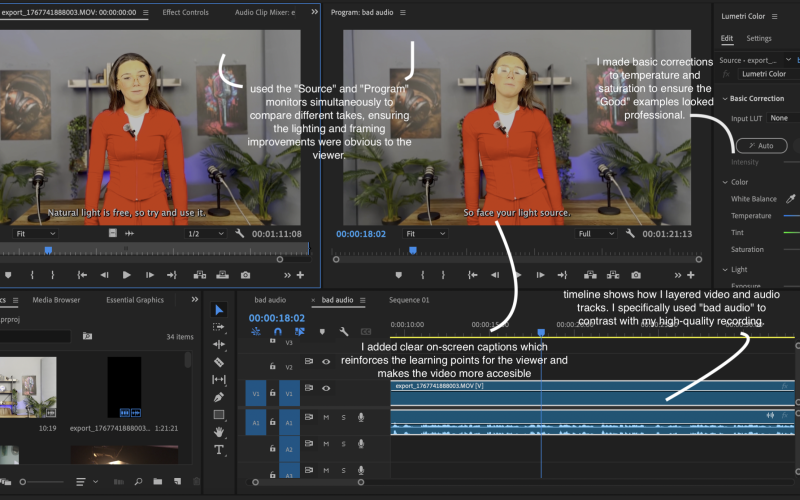The image size is (800, 500).
Task: Click the Track Select Forward tool
Action: click(219, 327)
